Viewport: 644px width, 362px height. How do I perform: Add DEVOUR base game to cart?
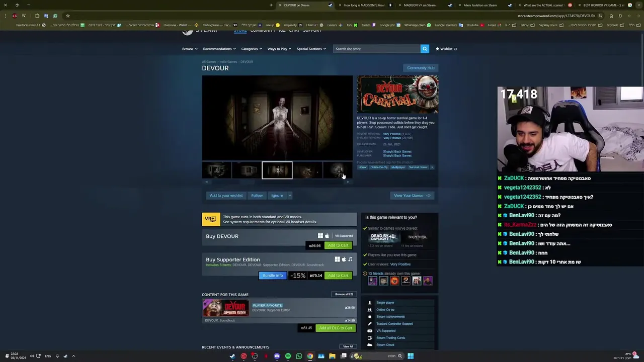click(338, 245)
